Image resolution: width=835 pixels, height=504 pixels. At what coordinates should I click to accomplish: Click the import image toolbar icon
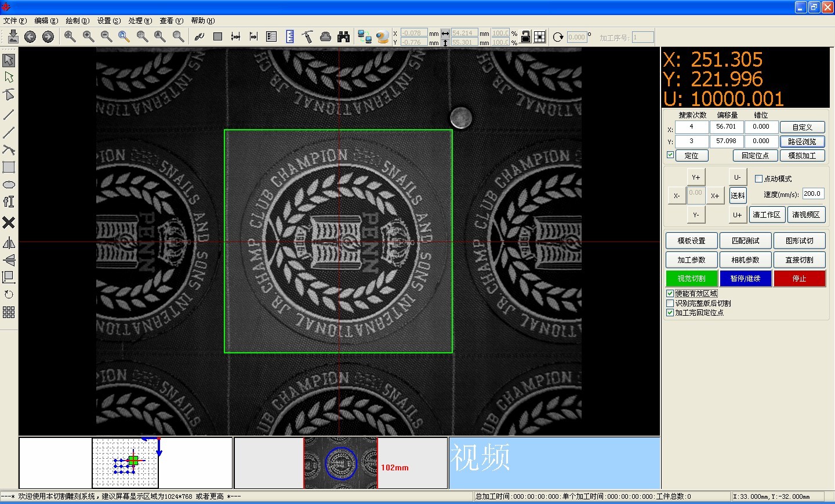tap(13, 36)
